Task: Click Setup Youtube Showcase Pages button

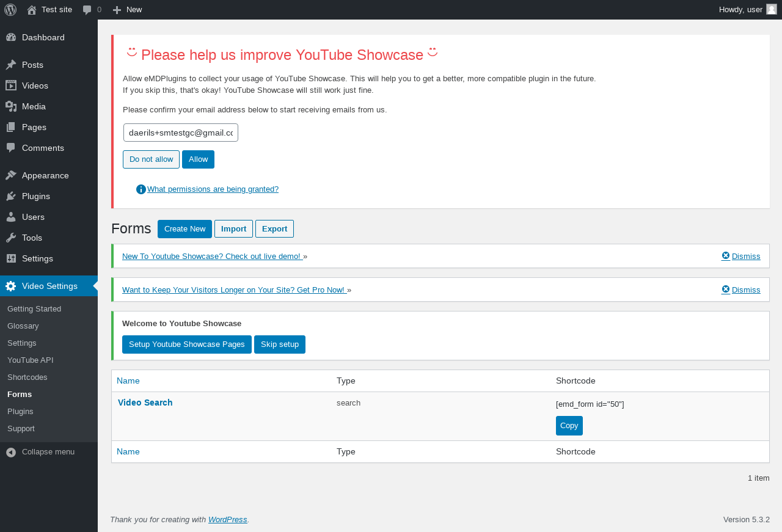Action: pos(187,344)
